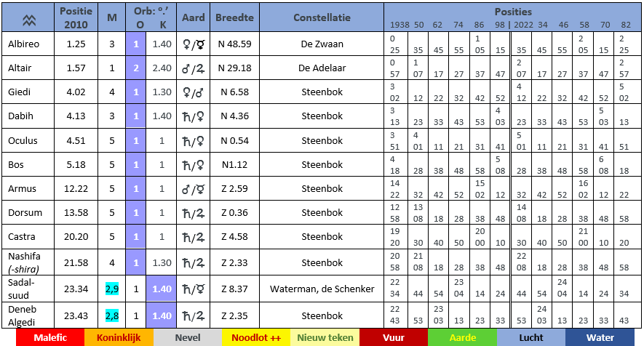This screenshot has width=644, height=346.
Task: Click the M magnitude column header
Action: coord(112,17)
